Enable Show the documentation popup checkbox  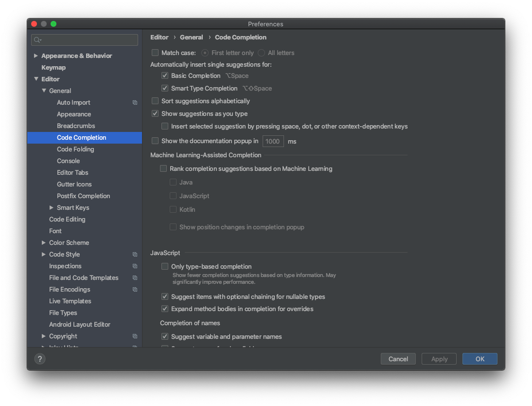(155, 141)
